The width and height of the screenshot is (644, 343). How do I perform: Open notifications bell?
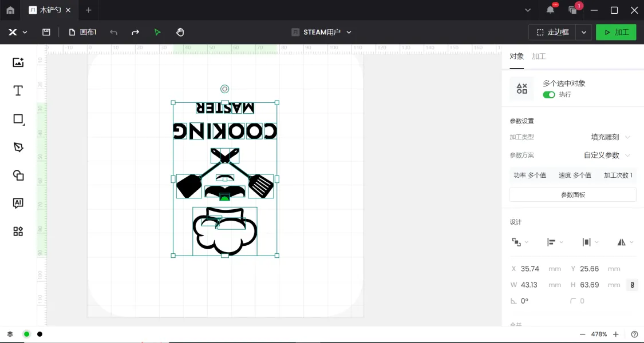550,10
